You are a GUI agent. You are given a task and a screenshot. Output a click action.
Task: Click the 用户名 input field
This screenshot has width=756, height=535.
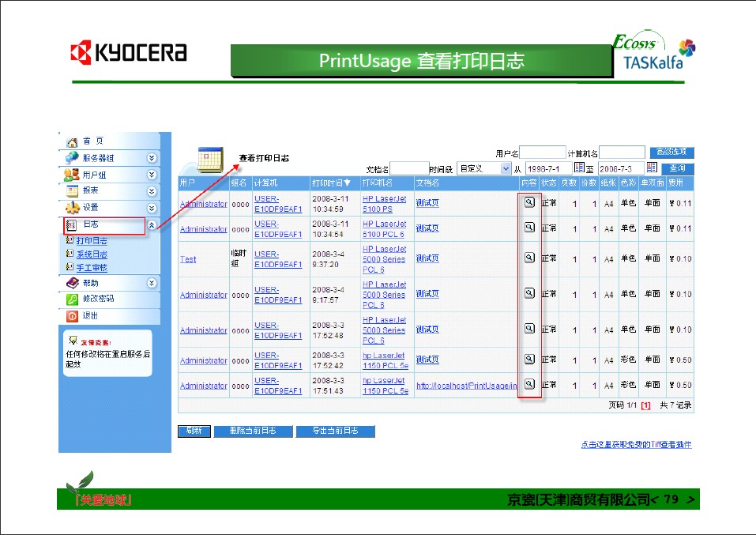pyautogui.click(x=542, y=153)
